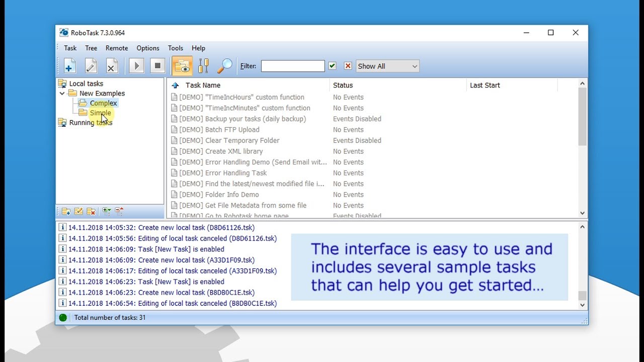Select Create XML library task
This screenshot has height=362, width=644.
pyautogui.click(x=221, y=151)
